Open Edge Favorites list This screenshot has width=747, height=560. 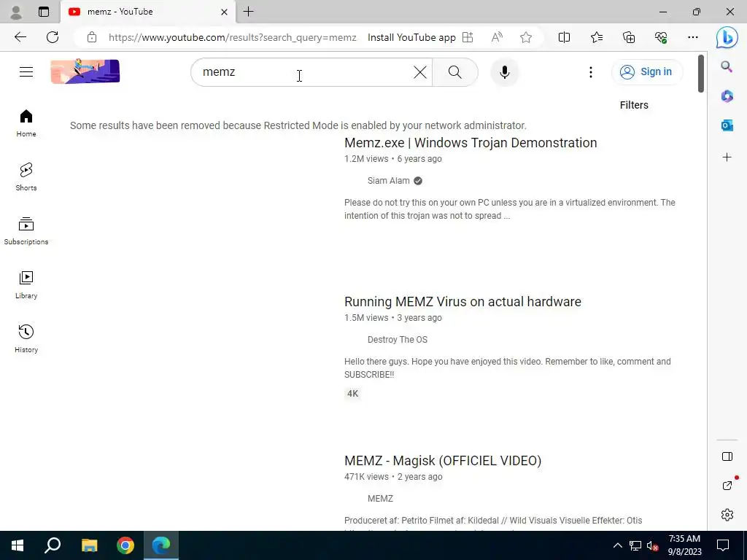pos(597,37)
